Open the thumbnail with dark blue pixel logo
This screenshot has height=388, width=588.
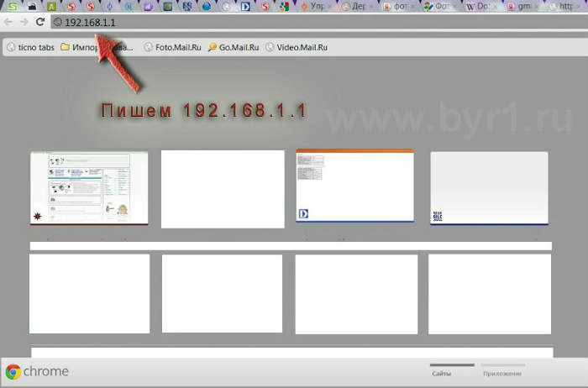click(489, 188)
